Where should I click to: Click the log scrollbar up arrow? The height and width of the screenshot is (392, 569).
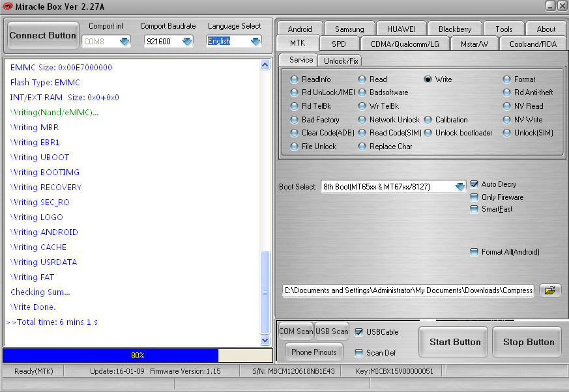point(265,65)
